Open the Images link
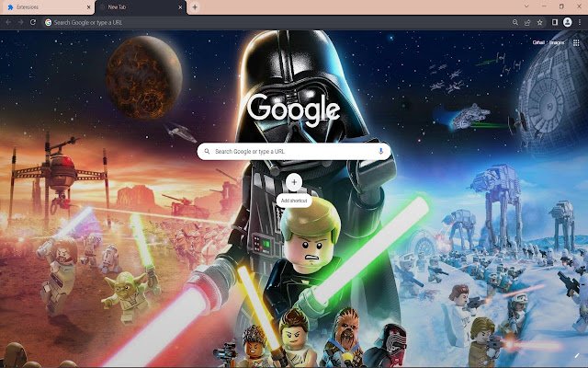This screenshot has width=588, height=368. [x=557, y=42]
